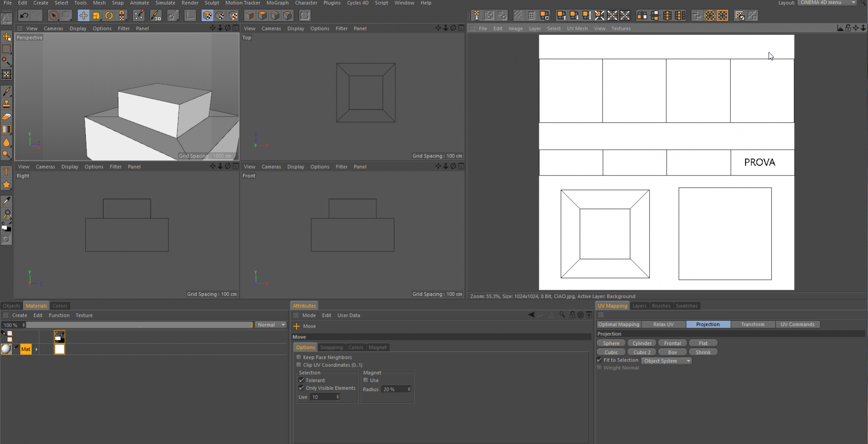Apply the Cubic 2 projection
868x444 pixels.
click(642, 352)
